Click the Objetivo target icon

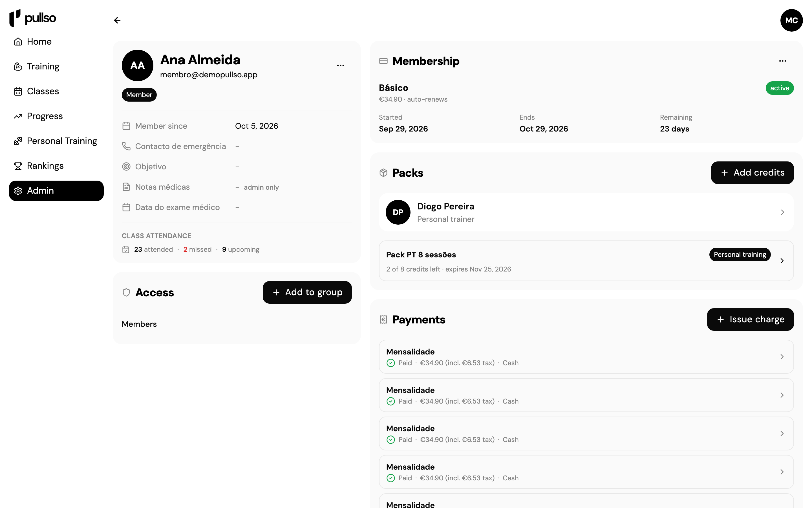pos(126,167)
